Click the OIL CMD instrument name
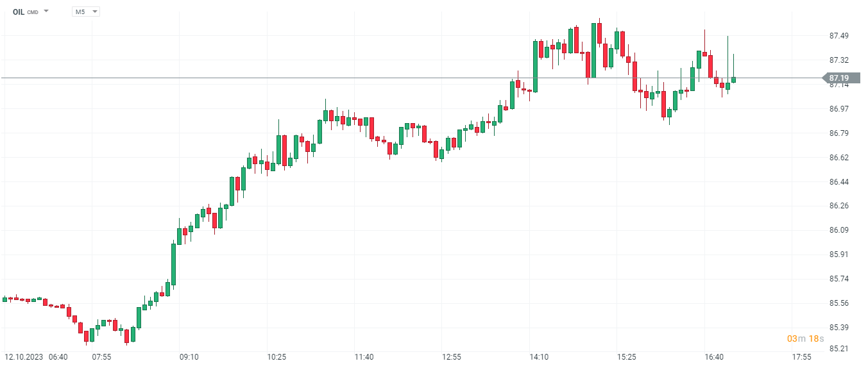This screenshot has height=368, width=868. pos(25,12)
